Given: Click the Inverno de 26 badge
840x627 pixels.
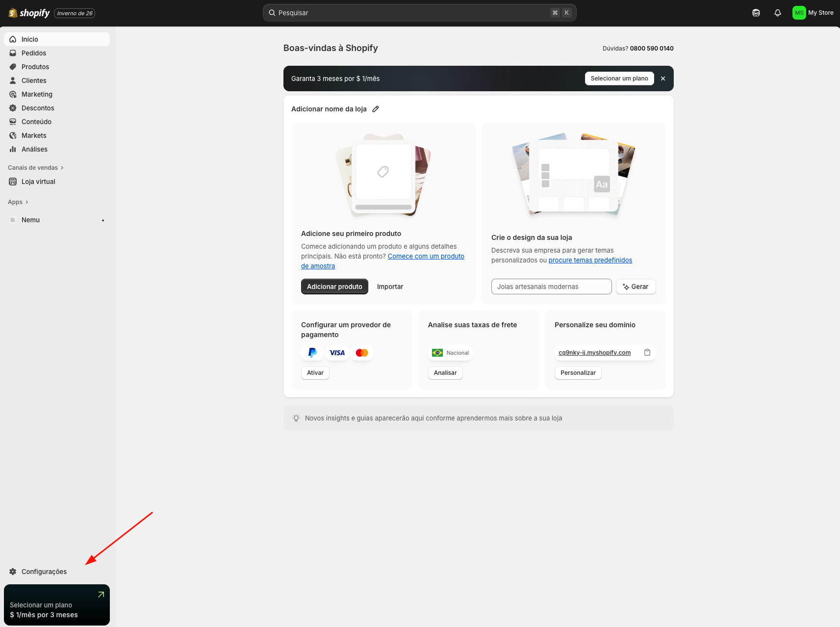Looking at the screenshot, I should [75, 13].
